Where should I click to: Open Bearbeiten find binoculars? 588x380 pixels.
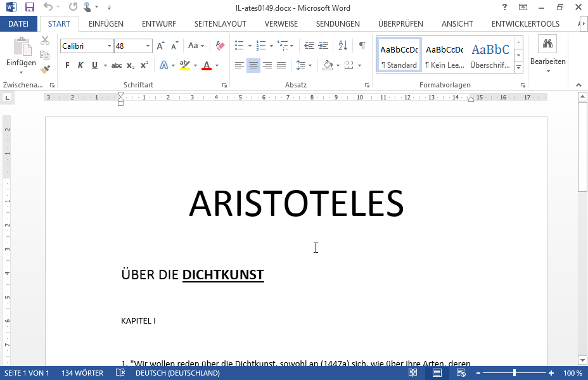point(547,44)
